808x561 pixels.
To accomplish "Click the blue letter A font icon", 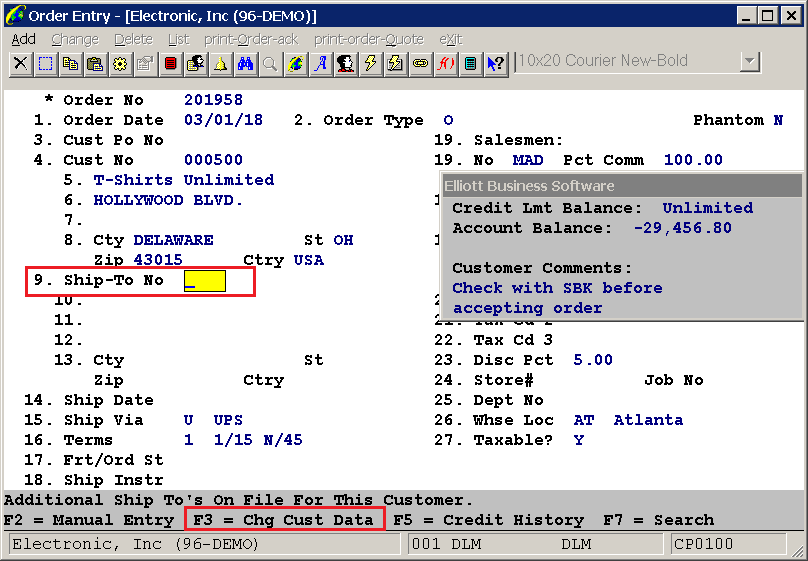I will (x=321, y=64).
